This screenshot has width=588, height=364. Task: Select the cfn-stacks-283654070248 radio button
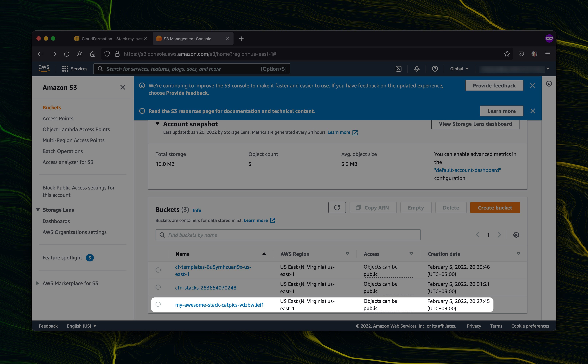pyautogui.click(x=158, y=287)
